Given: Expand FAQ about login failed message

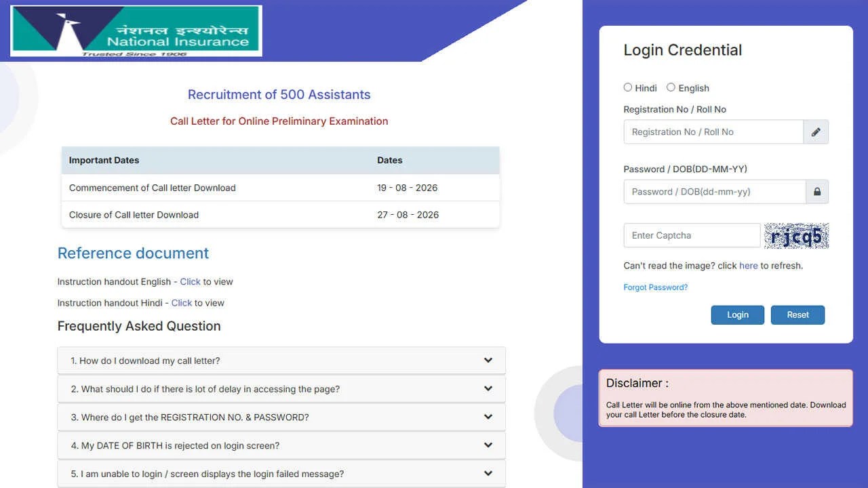Looking at the screenshot, I should pyautogui.click(x=281, y=474).
